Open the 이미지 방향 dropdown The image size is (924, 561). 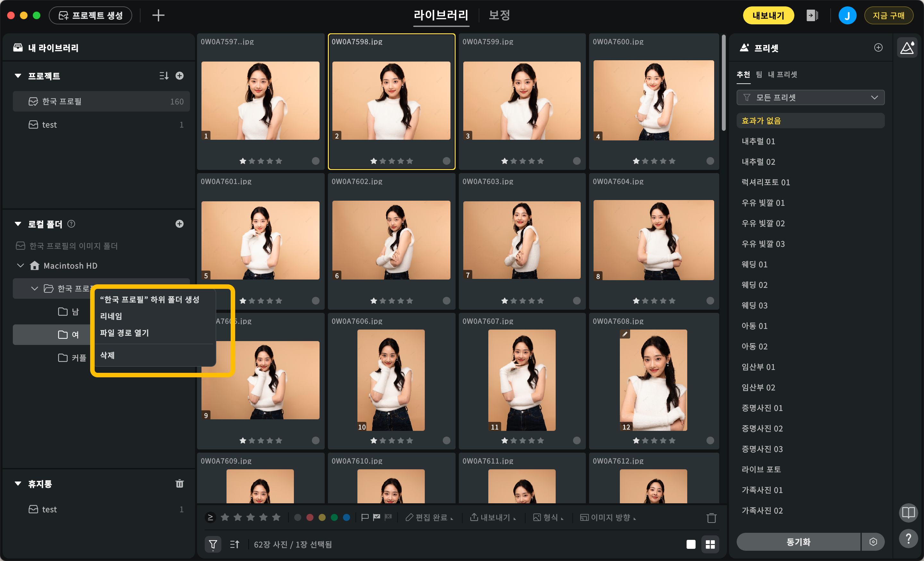[608, 517]
